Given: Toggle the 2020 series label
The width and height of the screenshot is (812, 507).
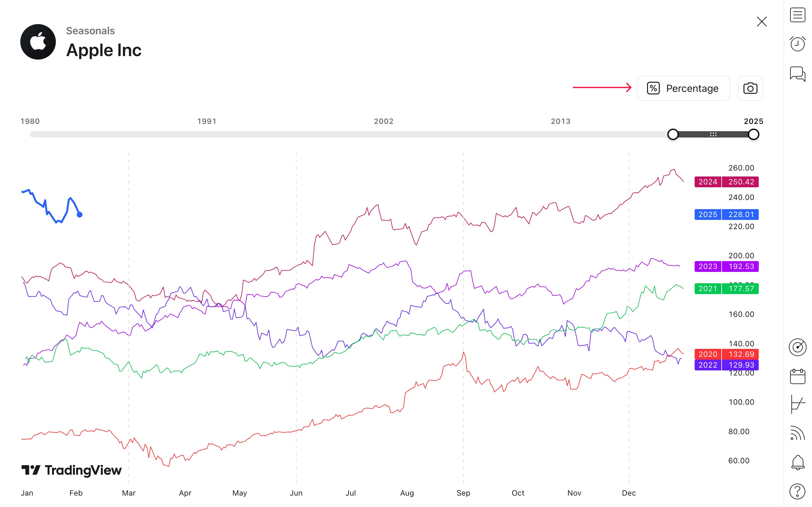Looking at the screenshot, I should tap(708, 354).
